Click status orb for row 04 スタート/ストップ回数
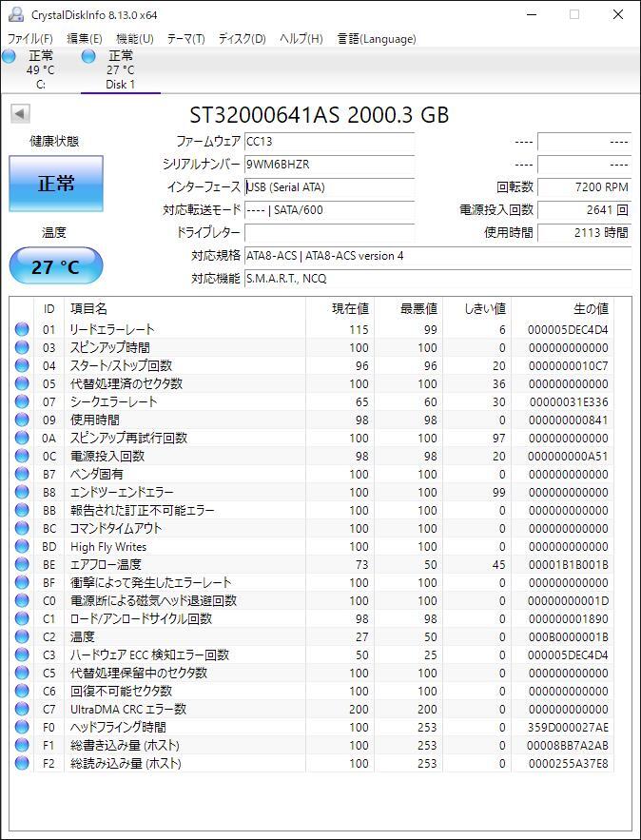This screenshot has width=641, height=840. tap(22, 366)
